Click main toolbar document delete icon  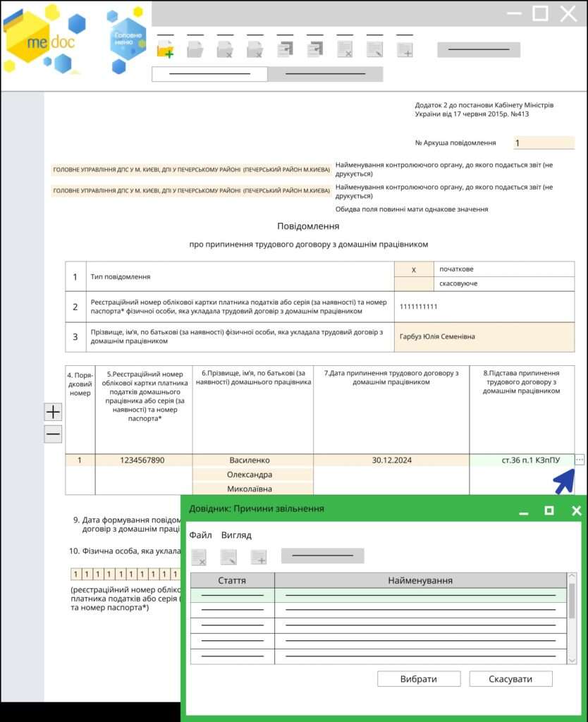pos(344,49)
